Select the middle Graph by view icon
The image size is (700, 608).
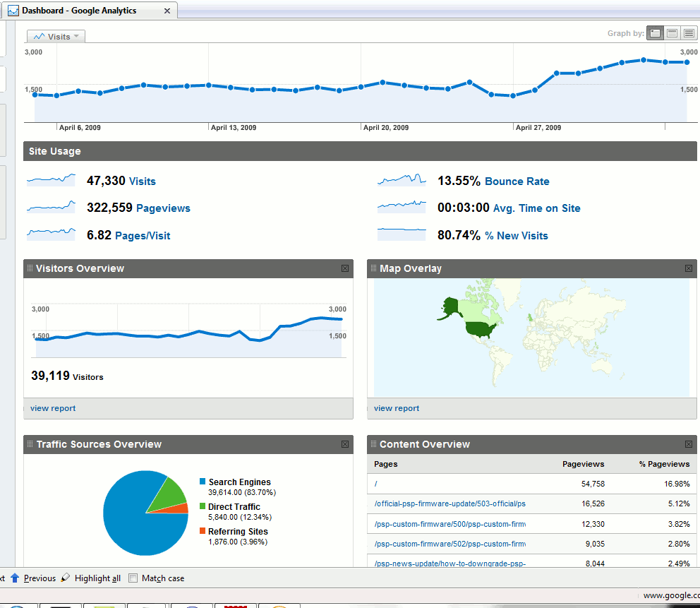(x=672, y=33)
